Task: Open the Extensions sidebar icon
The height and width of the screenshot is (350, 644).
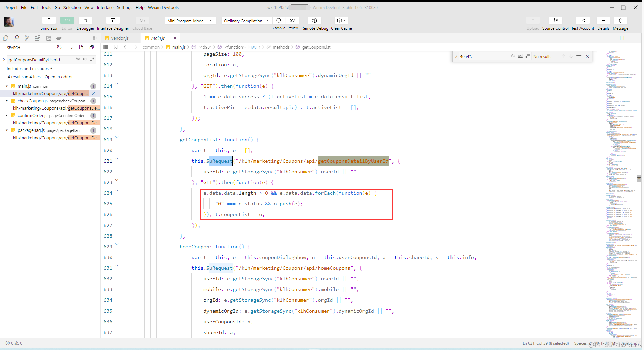Action: [x=38, y=38]
